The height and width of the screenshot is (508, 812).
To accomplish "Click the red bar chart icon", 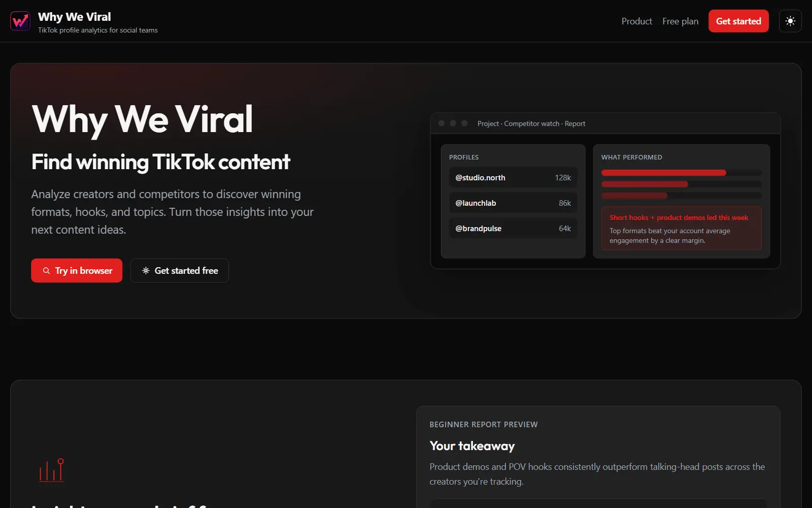I will tap(52, 470).
